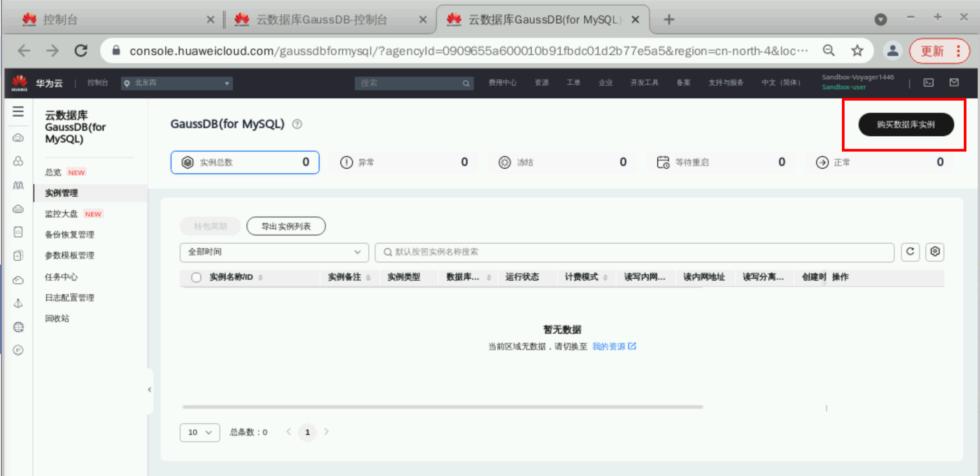Go forward in the browser
The width and height of the screenshot is (980, 476).
pyautogui.click(x=52, y=51)
